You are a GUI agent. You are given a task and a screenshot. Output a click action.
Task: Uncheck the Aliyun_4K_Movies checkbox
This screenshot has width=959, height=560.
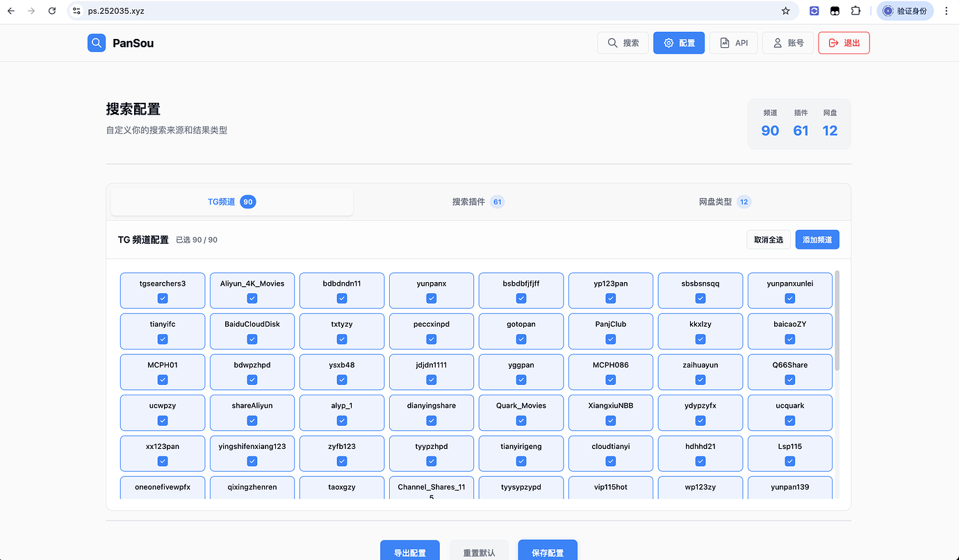pyautogui.click(x=252, y=298)
